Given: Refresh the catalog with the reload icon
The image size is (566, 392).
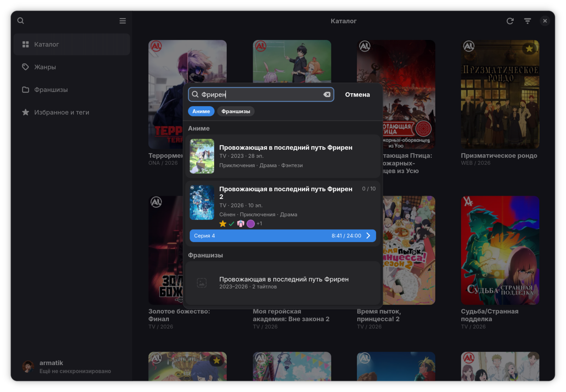Looking at the screenshot, I should (x=510, y=21).
